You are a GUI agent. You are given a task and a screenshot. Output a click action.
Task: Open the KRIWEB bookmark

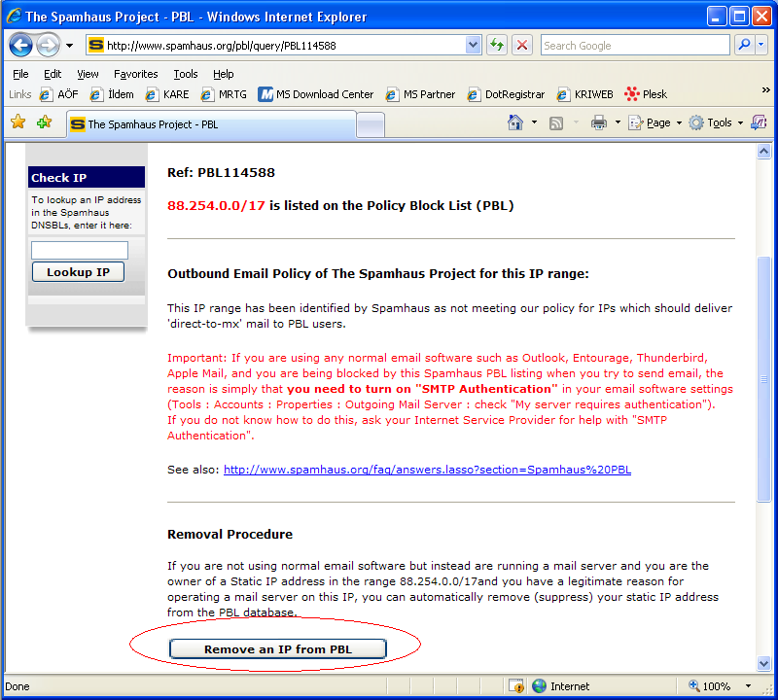tap(585, 94)
